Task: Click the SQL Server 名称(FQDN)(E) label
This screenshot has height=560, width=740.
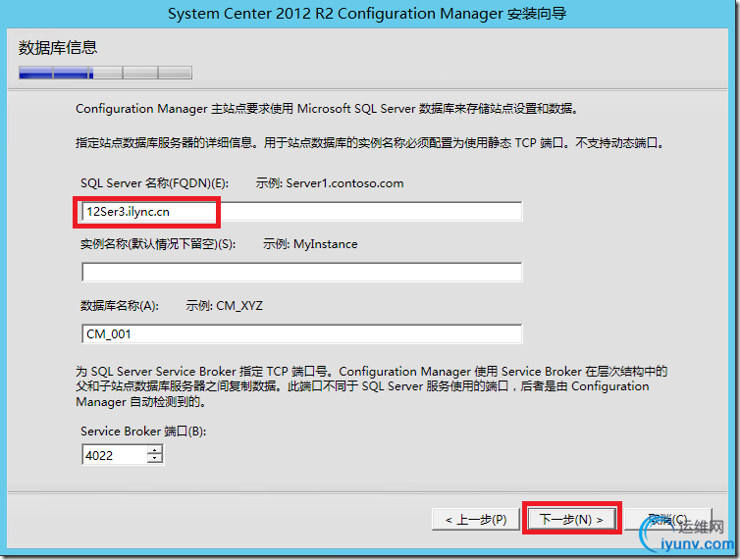Action: tap(154, 183)
